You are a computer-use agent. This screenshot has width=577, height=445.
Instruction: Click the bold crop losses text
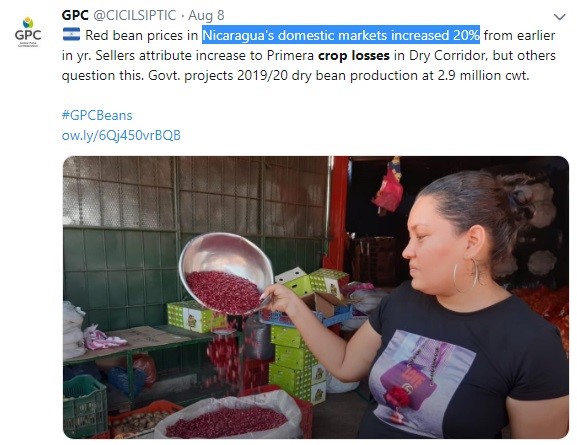coord(354,55)
